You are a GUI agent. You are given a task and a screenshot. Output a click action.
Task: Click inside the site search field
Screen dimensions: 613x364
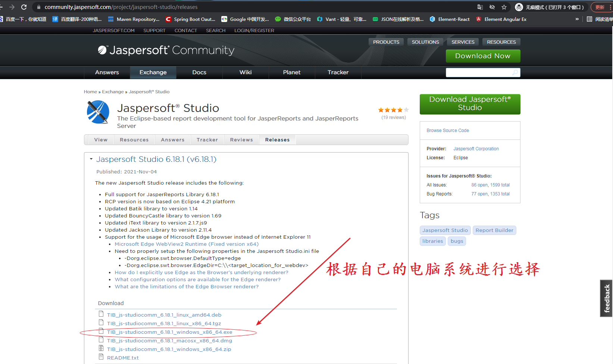coord(478,72)
